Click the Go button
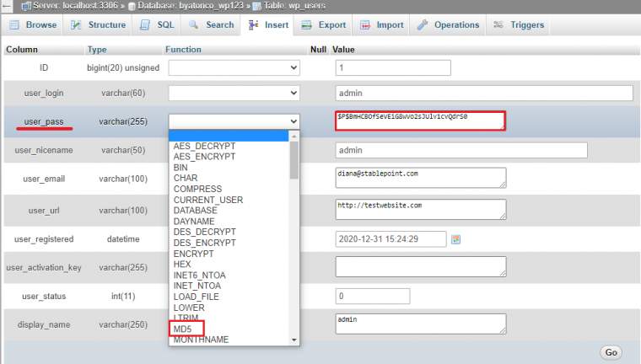Screen dimensions: 641x364 [x=611, y=352]
